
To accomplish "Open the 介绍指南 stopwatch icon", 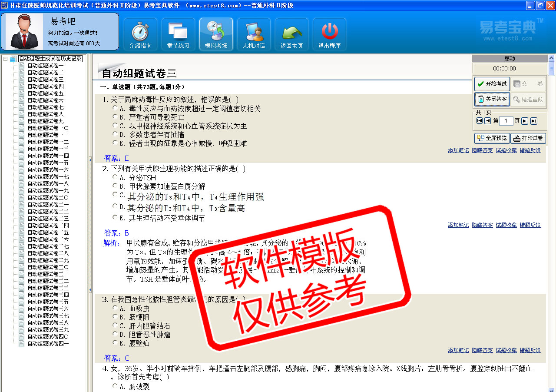I will click(140, 35).
